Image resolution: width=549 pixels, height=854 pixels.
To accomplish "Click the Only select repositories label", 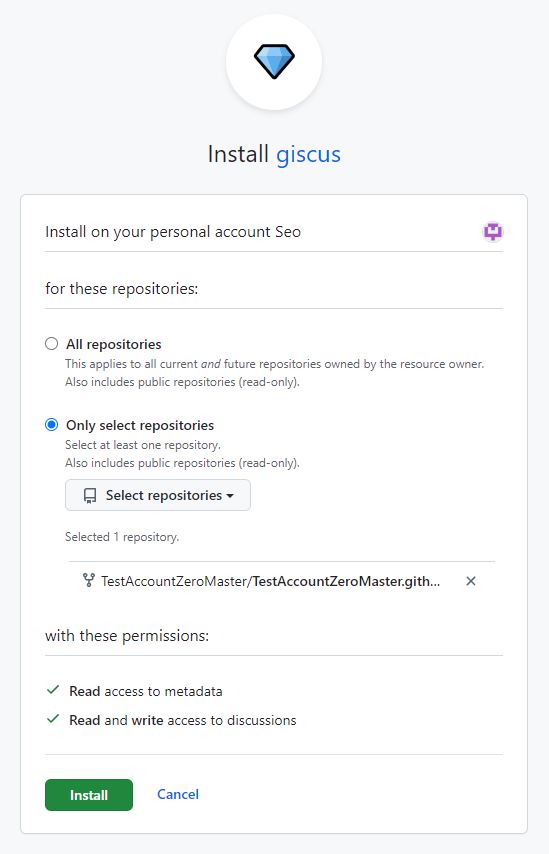I will (x=140, y=425).
